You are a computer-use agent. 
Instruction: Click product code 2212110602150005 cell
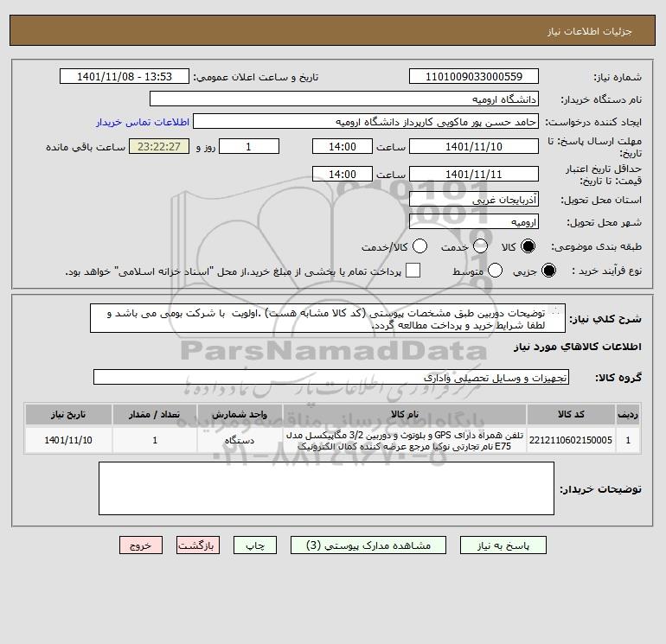(571, 440)
